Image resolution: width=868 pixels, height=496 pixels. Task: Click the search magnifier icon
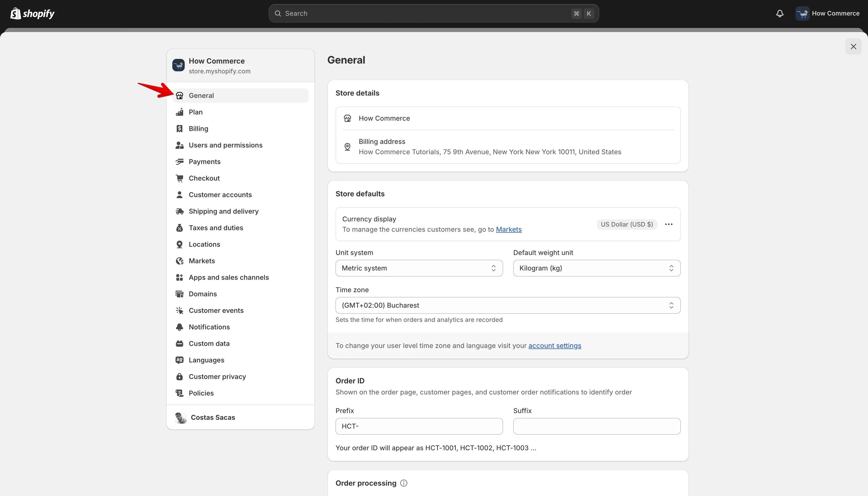[x=278, y=14]
